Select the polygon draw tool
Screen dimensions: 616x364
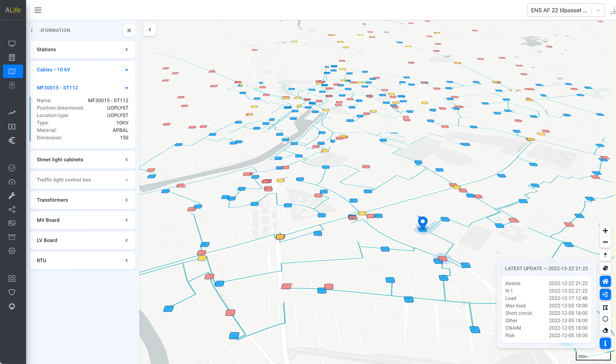point(605,308)
